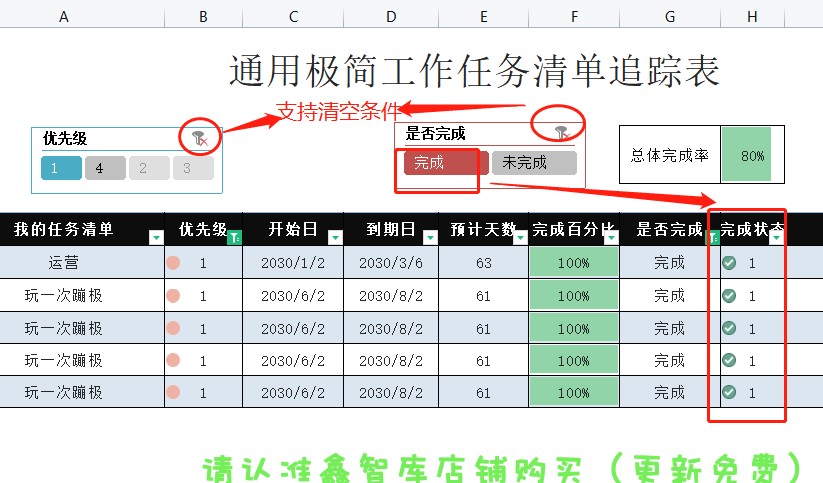823x483 pixels.
Task: Select the due date 2030/3/6 cell
Action: pyautogui.click(x=391, y=262)
